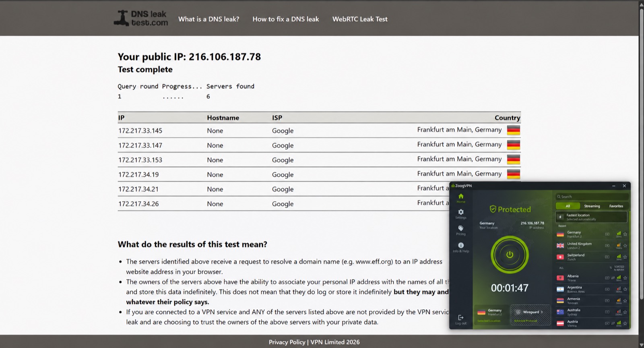
Task: Click the search magnifier icon in ZoogVPN
Action: tap(559, 197)
